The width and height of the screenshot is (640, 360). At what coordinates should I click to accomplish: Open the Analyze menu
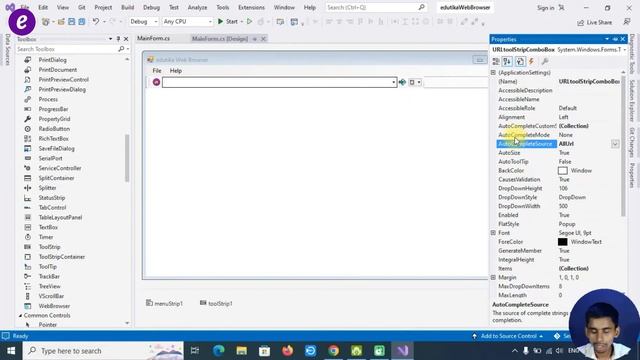tap(198, 7)
